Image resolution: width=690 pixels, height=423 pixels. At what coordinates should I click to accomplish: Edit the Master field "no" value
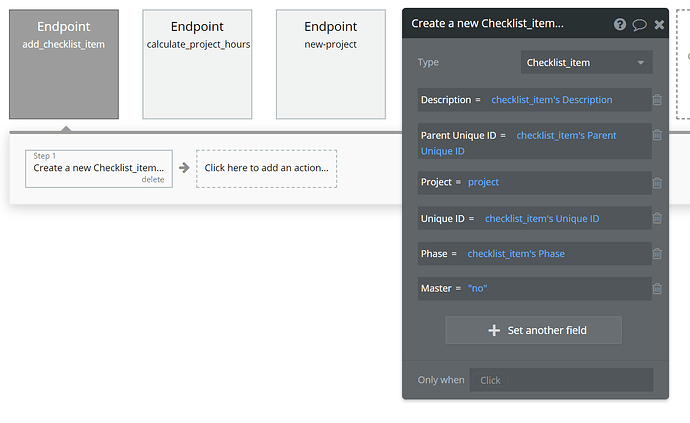pyautogui.click(x=478, y=289)
